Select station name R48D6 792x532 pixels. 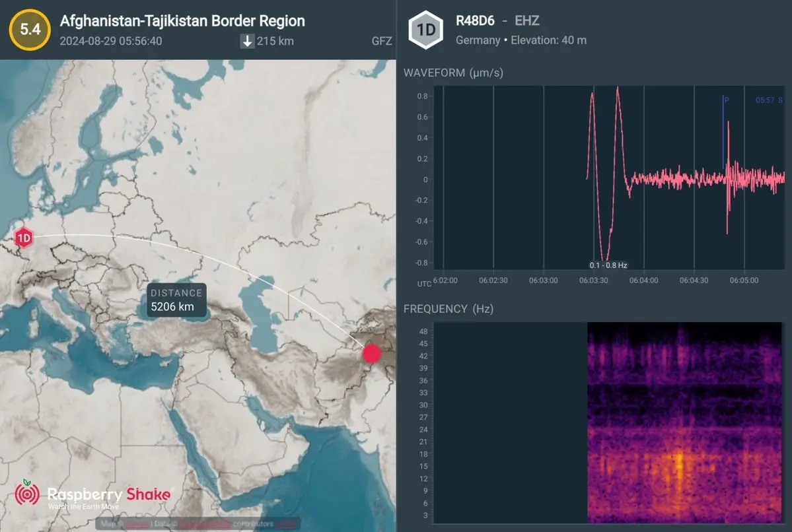pyautogui.click(x=475, y=20)
